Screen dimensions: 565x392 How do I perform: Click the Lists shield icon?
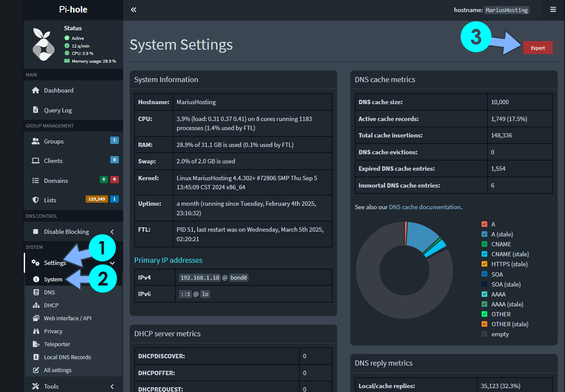click(x=36, y=200)
